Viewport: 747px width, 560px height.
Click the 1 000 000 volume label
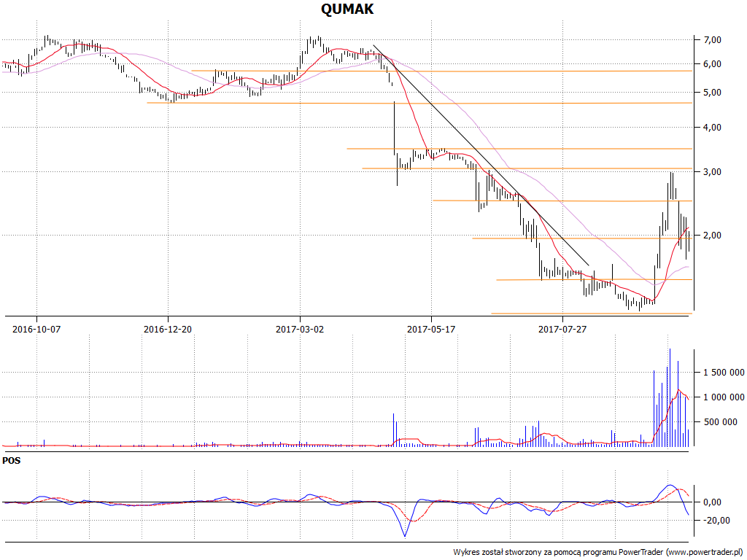[724, 397]
